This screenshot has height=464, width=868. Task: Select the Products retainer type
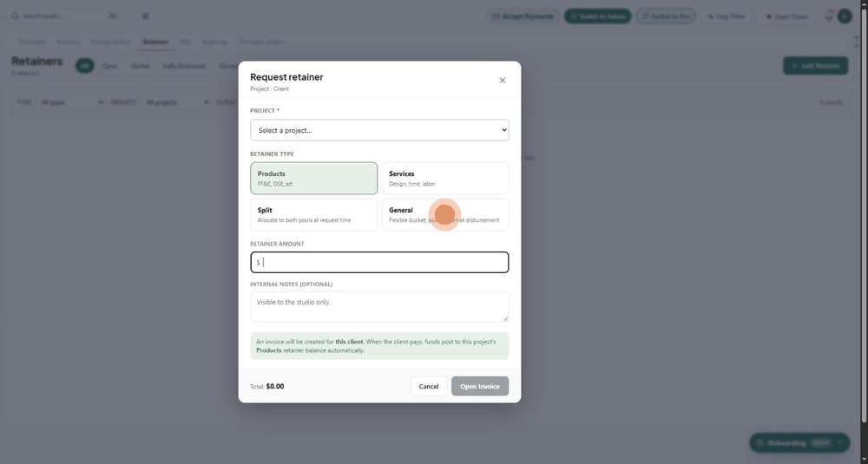314,178
